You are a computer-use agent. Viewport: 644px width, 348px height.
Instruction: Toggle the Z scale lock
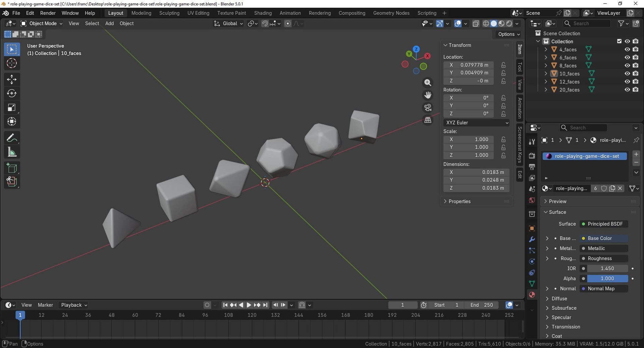503,155
